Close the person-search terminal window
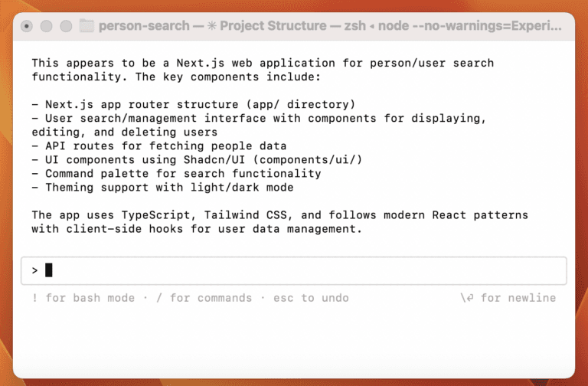This screenshot has height=386, width=588. pos(27,26)
